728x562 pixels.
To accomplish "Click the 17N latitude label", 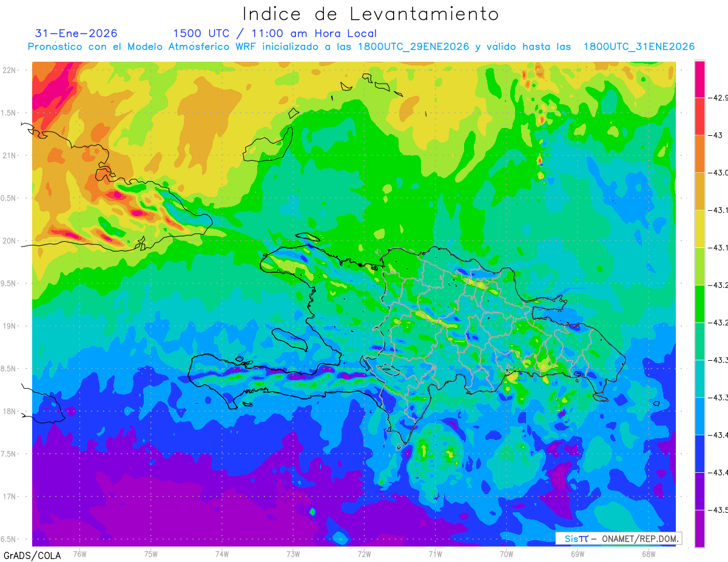I will (10, 497).
